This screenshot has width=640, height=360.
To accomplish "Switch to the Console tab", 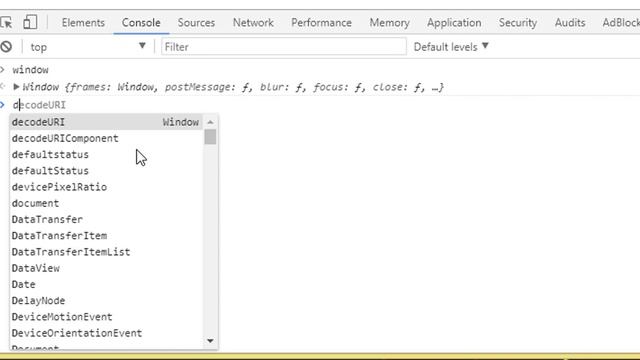I will pyautogui.click(x=141, y=22).
